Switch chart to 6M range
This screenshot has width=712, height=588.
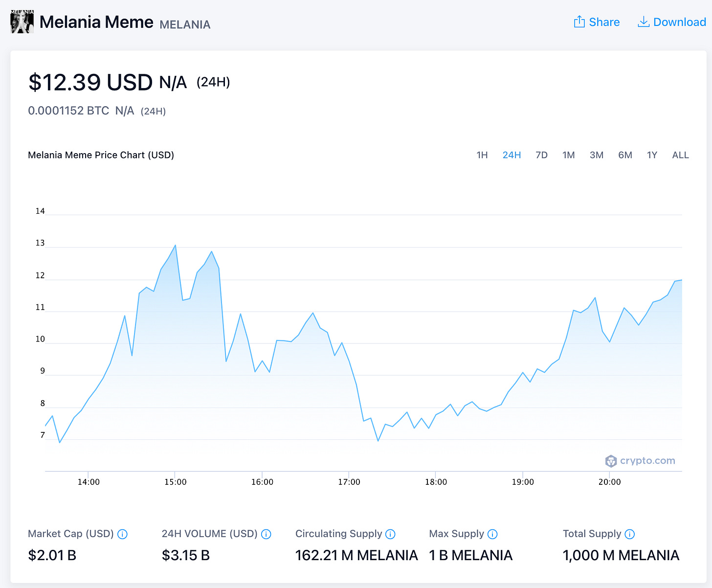[x=625, y=155]
